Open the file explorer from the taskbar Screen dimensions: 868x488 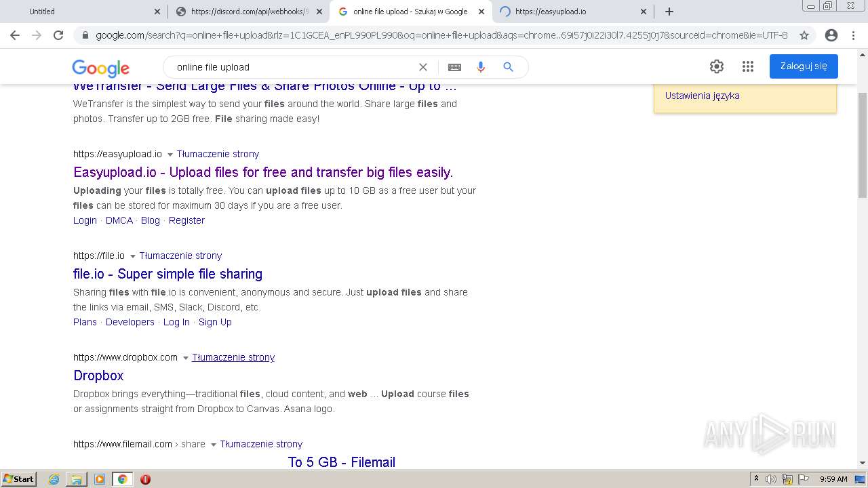pyautogui.click(x=77, y=479)
